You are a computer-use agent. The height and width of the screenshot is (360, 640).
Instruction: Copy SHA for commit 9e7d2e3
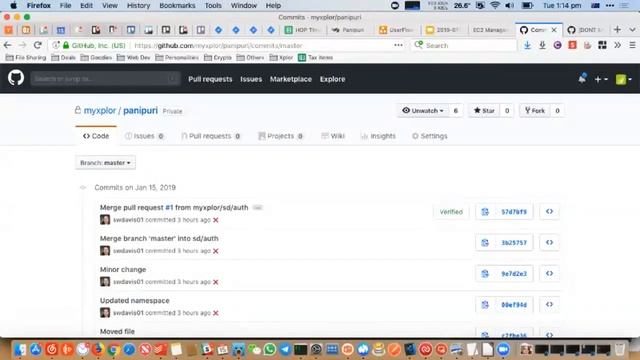(x=485, y=274)
